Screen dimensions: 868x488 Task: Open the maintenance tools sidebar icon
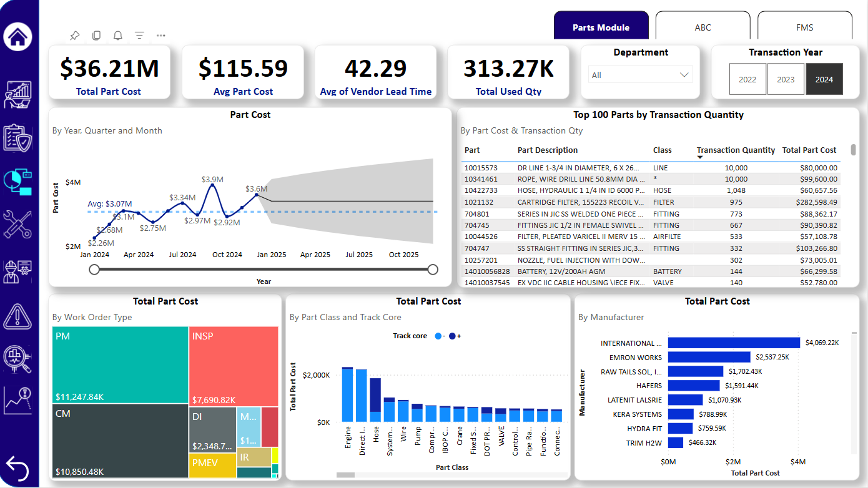point(18,225)
